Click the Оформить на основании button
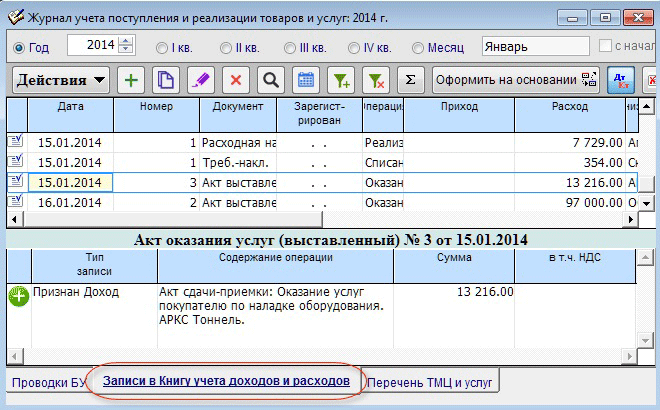This screenshot has height=410, width=660. pos(516,80)
